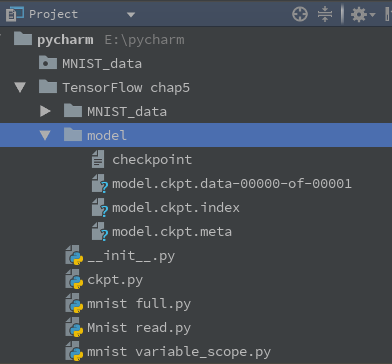Open the gear settings menu
Screen dimensions: 392x364
(x=363, y=15)
